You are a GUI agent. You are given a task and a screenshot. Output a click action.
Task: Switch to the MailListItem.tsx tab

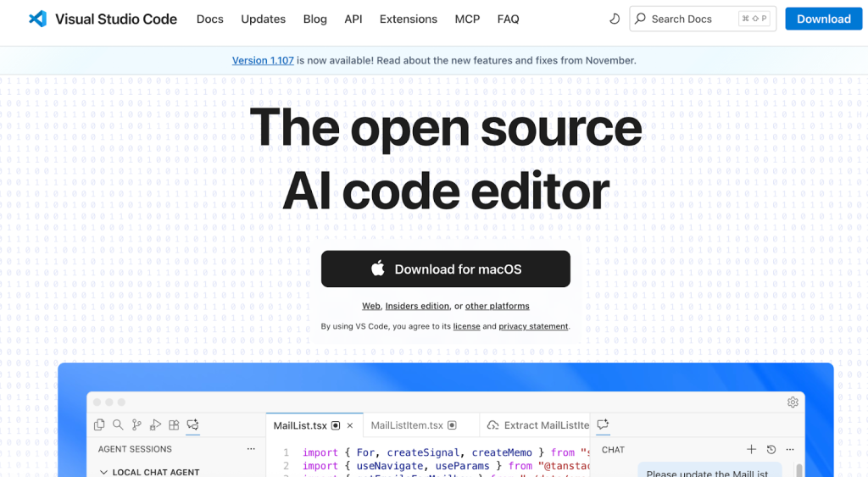click(x=407, y=425)
